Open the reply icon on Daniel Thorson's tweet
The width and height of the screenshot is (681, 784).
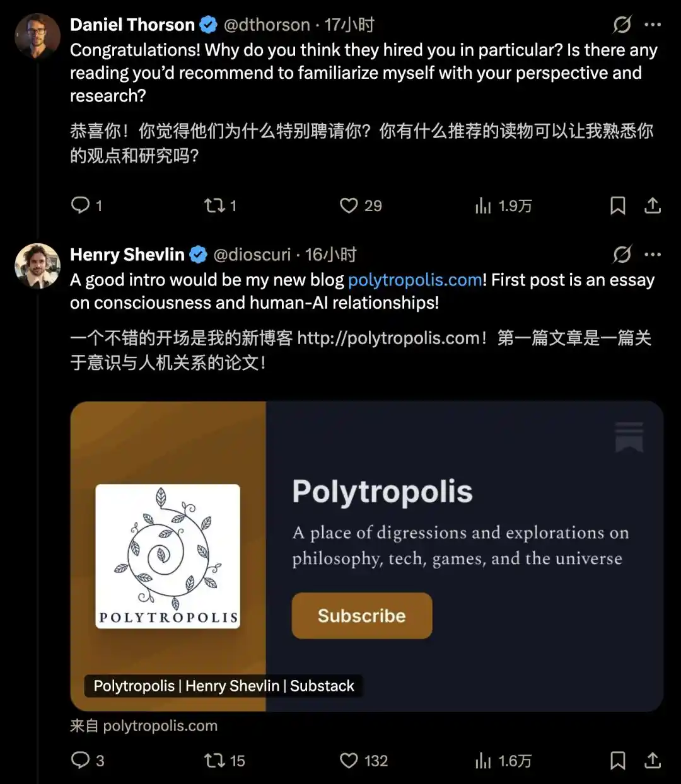click(81, 205)
